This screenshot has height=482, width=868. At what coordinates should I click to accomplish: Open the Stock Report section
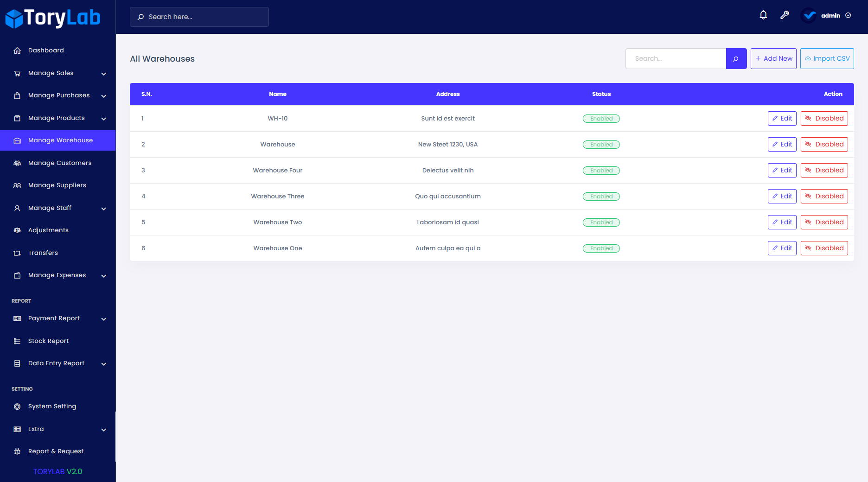pos(48,341)
